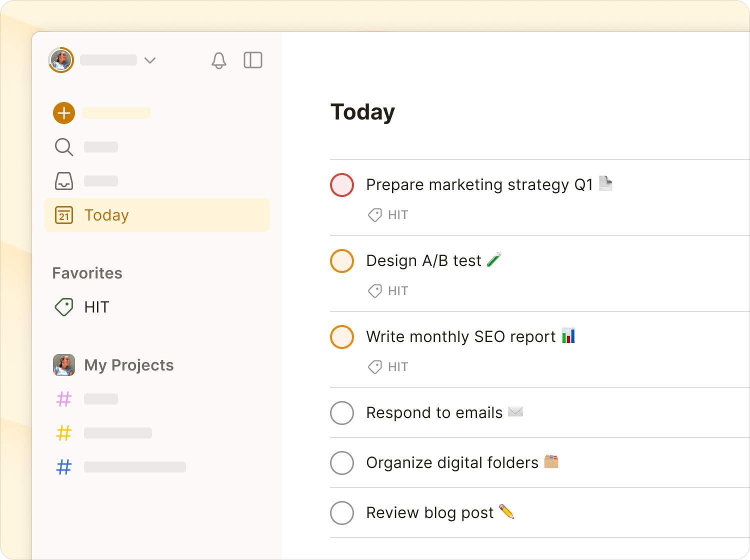Mark Review blog post as complete
Viewport: 750px width, 560px height.
[342, 513]
